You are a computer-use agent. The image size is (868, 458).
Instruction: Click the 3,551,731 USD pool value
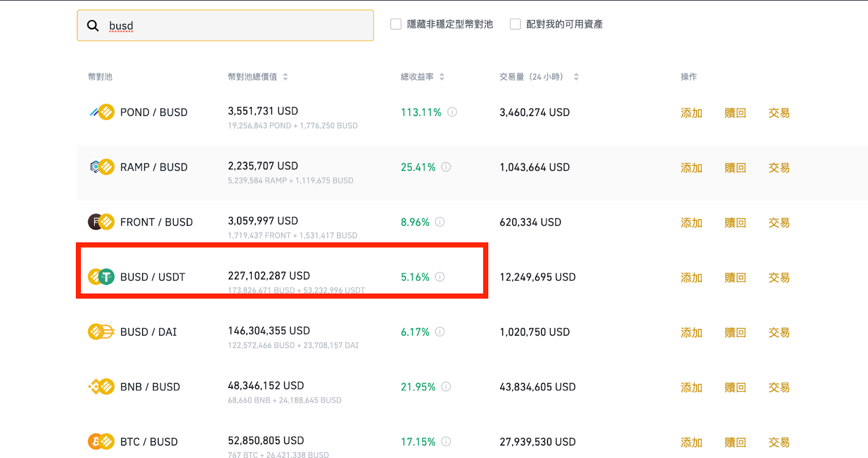pos(263,111)
